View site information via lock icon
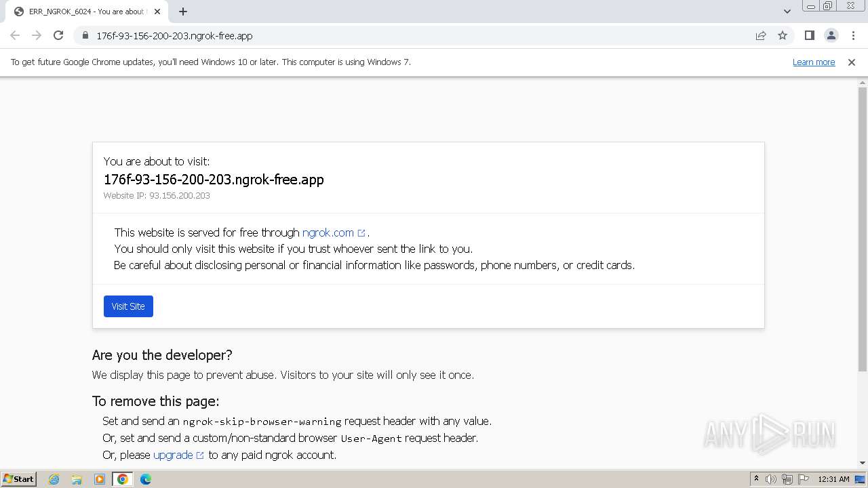The height and width of the screenshot is (488, 868). 85,36
